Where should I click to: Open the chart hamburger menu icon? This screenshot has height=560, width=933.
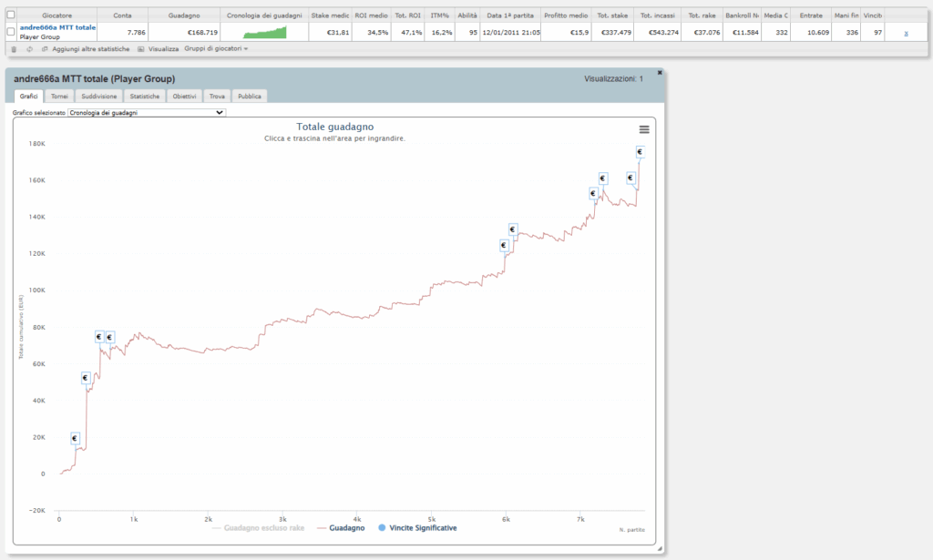click(x=644, y=129)
